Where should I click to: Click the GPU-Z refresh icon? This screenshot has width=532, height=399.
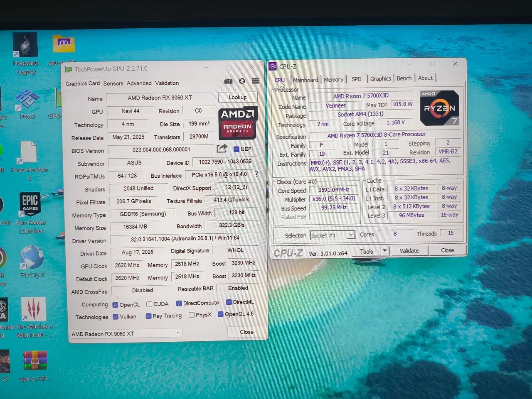click(x=242, y=81)
